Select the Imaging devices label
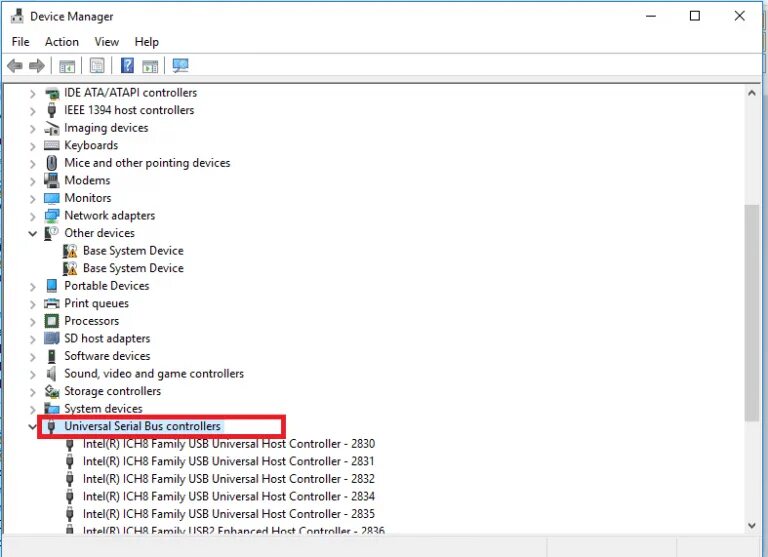 point(106,128)
